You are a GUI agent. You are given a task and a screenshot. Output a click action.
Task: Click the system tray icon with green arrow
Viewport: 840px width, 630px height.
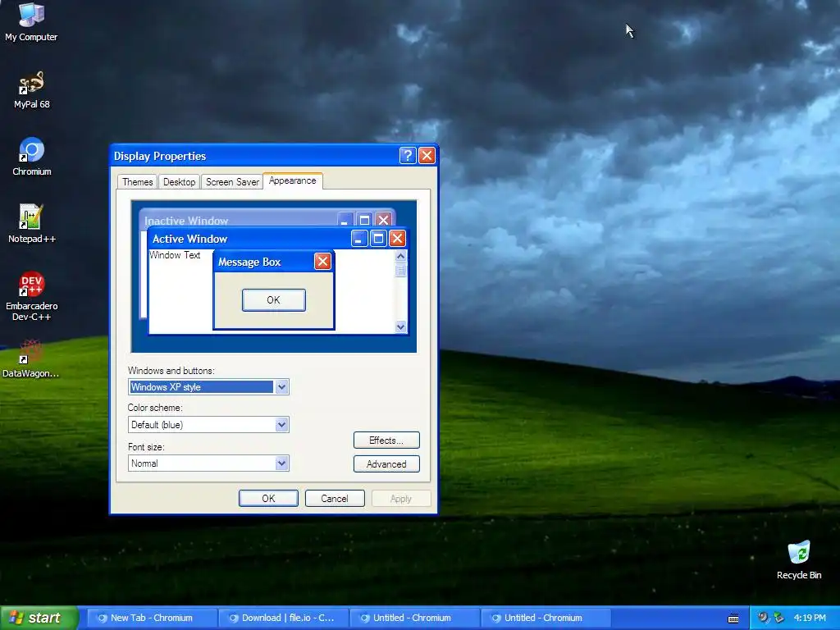click(x=779, y=618)
